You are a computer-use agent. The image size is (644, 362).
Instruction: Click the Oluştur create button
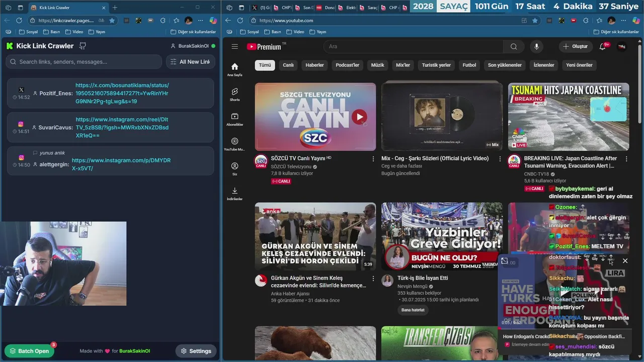click(x=576, y=46)
